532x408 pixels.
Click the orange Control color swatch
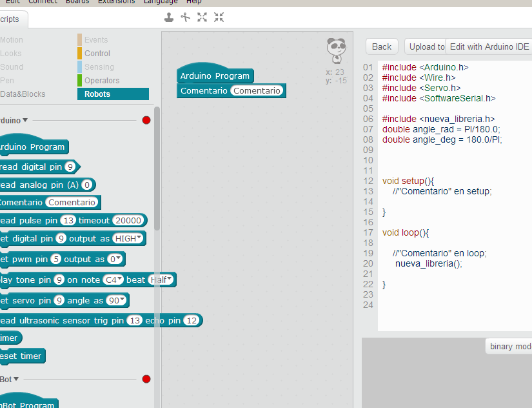80,54
